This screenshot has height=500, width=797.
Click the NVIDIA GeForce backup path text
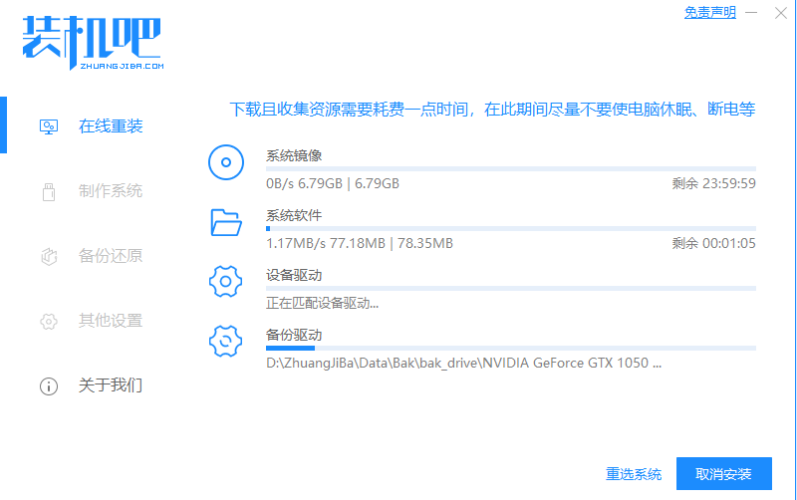coord(463,363)
